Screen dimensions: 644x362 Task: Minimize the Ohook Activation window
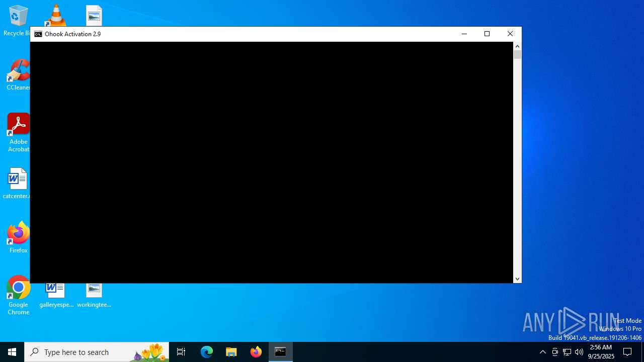coord(464,34)
